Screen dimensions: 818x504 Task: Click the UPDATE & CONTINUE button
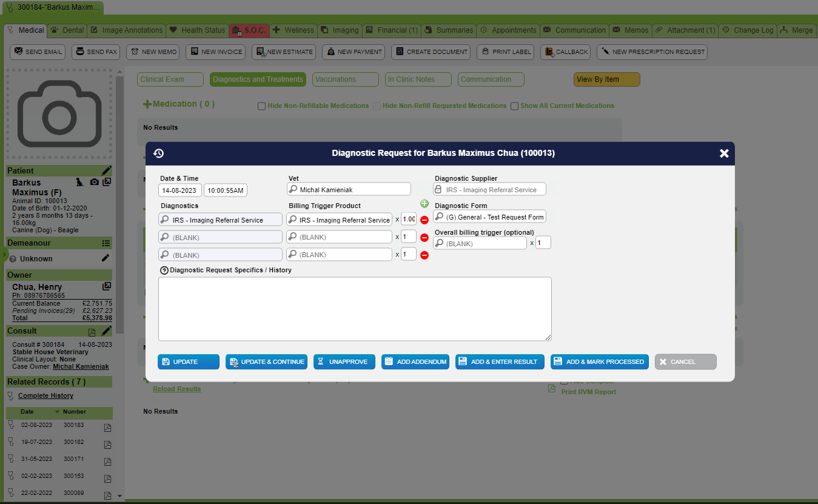(267, 361)
